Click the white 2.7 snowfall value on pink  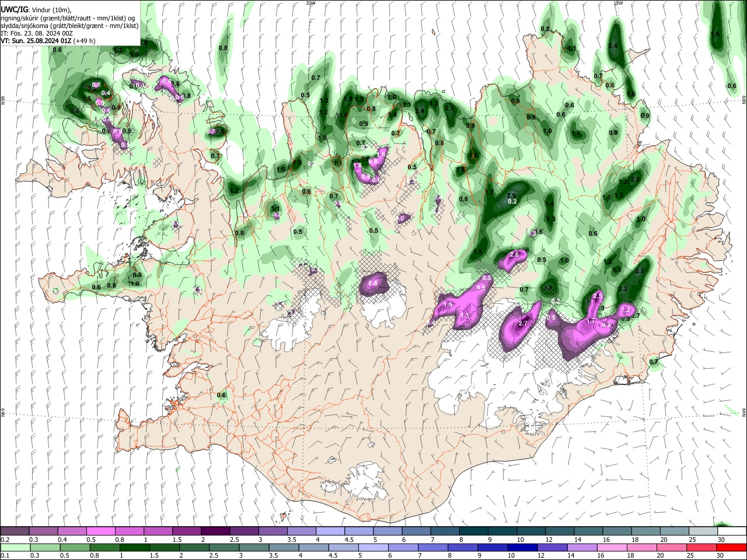(523, 324)
